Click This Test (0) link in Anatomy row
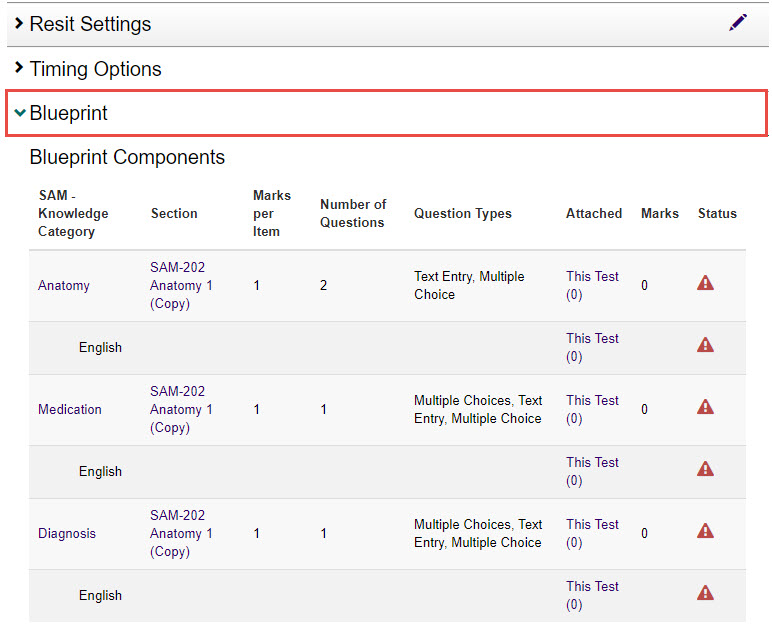 [x=592, y=286]
